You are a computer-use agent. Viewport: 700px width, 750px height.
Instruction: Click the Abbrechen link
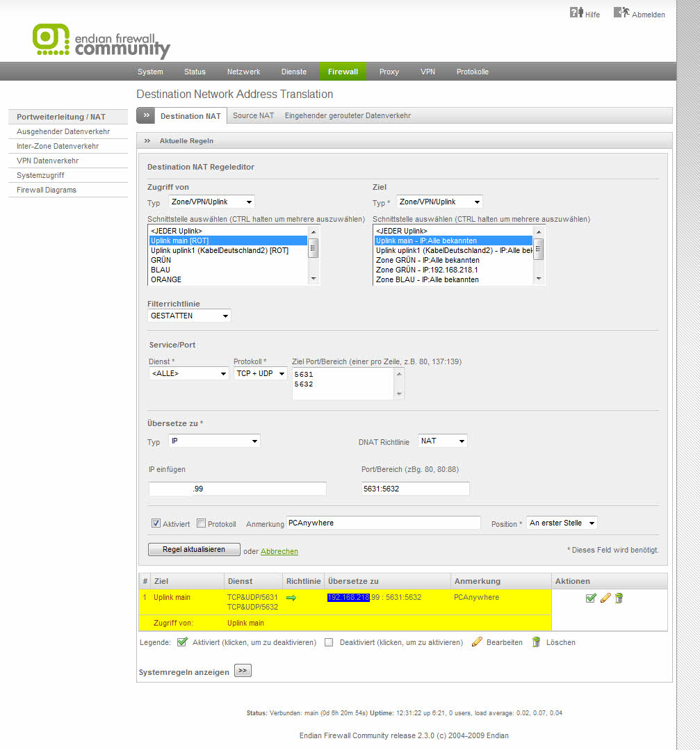(x=279, y=551)
